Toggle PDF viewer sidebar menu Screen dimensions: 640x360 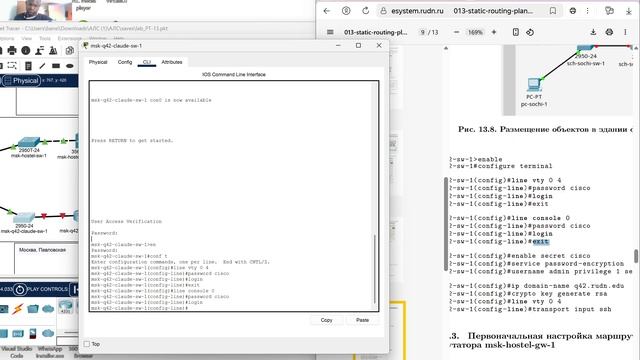(x=330, y=32)
